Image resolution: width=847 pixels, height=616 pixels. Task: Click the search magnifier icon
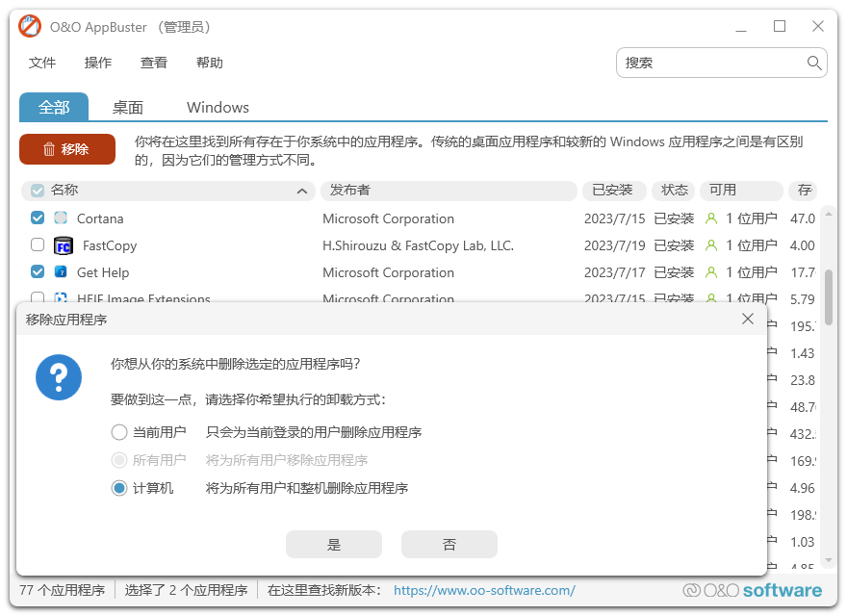pyautogui.click(x=814, y=63)
